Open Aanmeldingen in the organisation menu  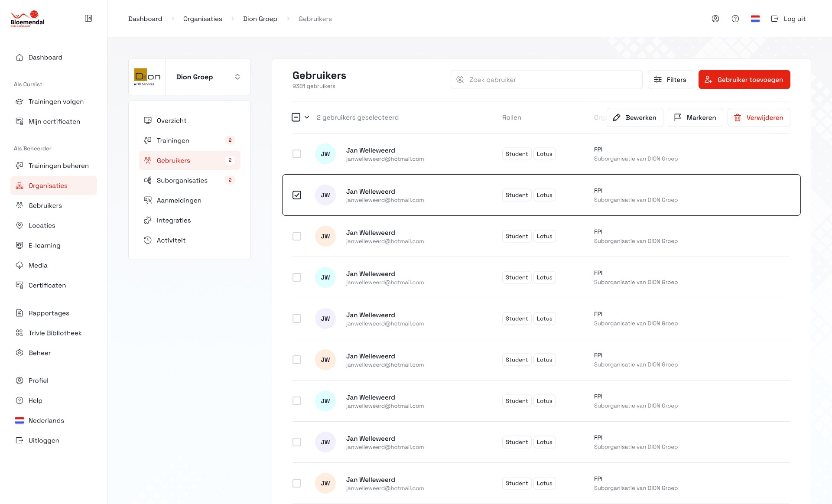189,200
